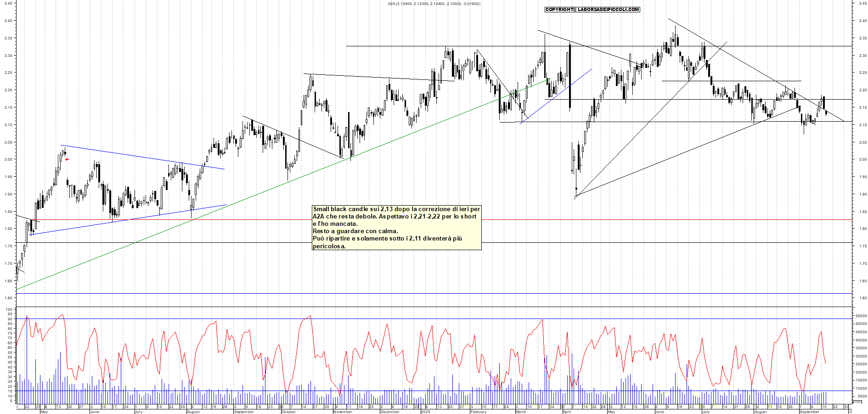Screen dimensions: 868x414
Task: Click the small red arrow marker near 2.00
Action: pos(67,159)
